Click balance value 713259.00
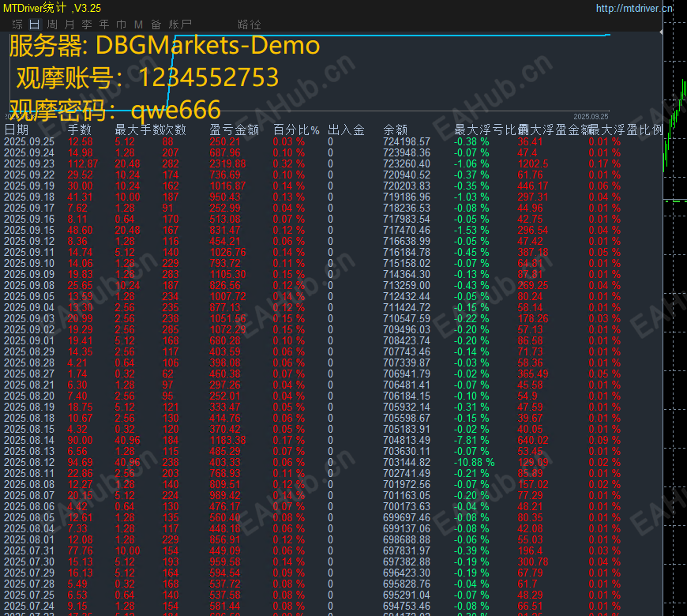The image size is (687, 616). 407,286
